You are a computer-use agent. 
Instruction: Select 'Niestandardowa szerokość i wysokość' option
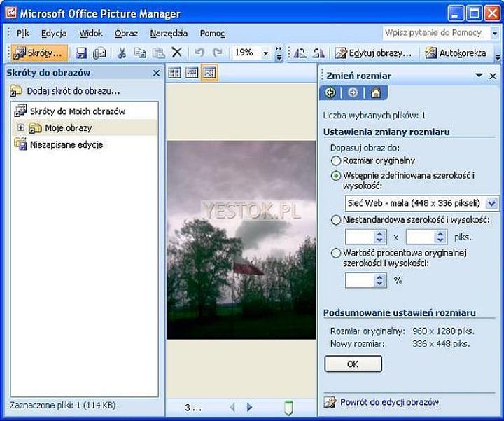click(x=336, y=220)
